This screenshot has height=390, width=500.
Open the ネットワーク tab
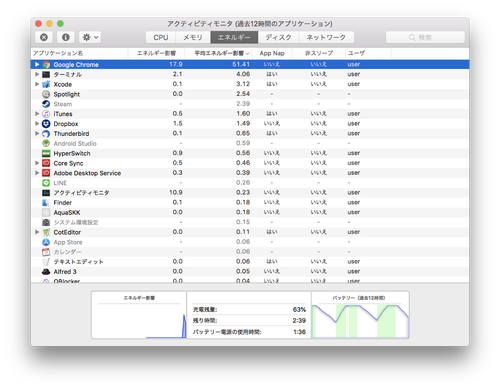pyautogui.click(x=326, y=37)
